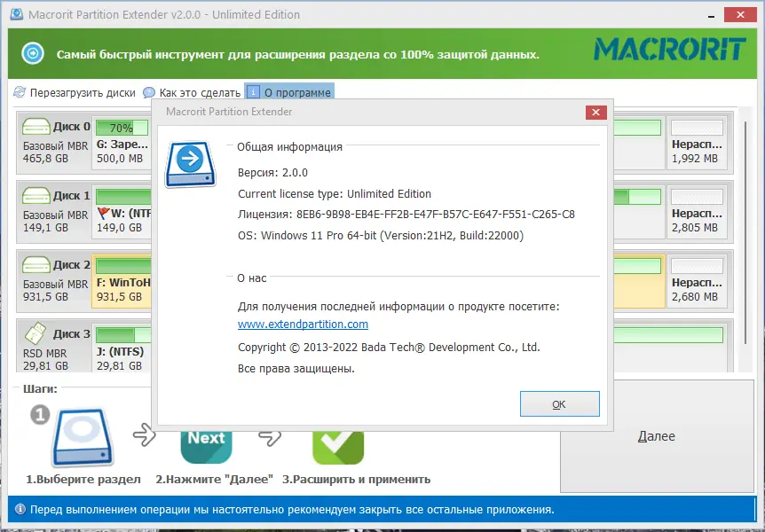765x532 pixels.
Task: Click the 70% usage bar of G: partition
Action: pyautogui.click(x=122, y=128)
